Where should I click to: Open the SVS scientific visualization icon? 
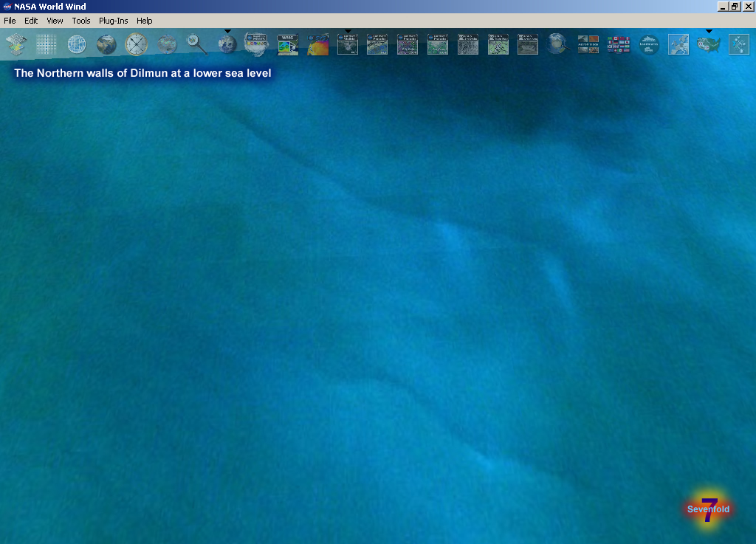pos(317,44)
